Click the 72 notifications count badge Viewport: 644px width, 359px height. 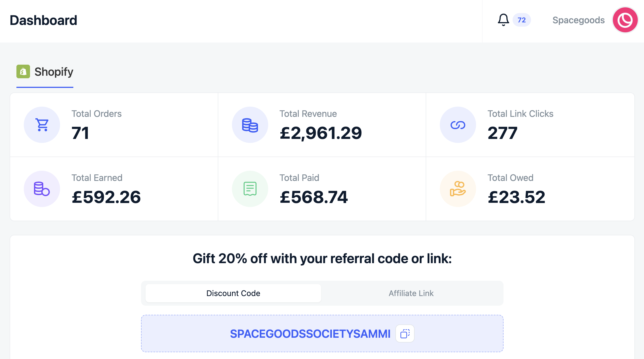point(522,20)
